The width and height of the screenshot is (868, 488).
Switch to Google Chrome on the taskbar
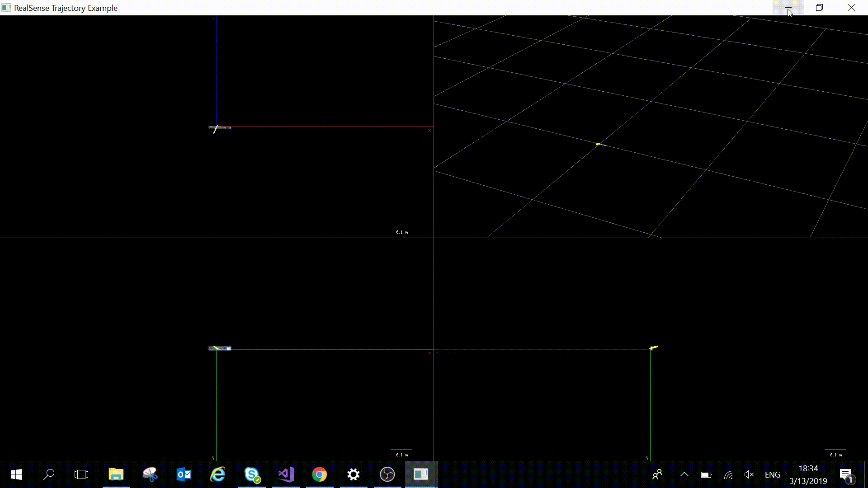(x=320, y=474)
